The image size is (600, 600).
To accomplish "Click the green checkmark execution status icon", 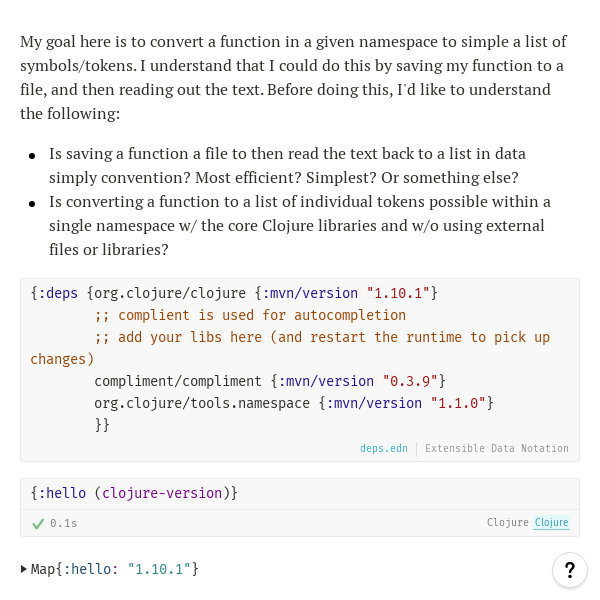I will point(38,523).
